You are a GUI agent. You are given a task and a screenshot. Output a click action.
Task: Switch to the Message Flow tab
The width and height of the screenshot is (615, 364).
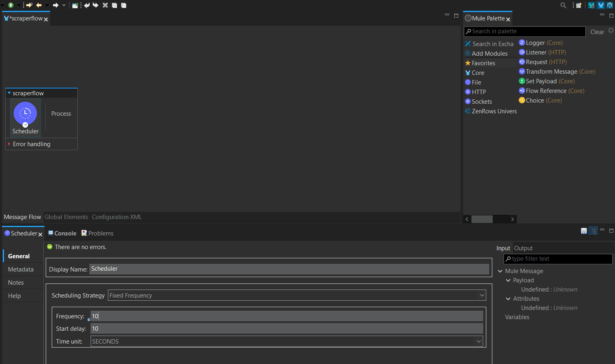[22, 217]
